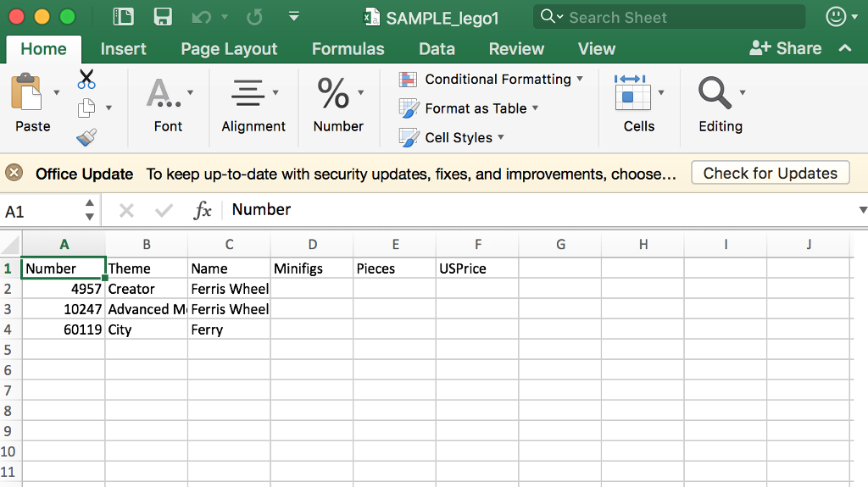Click the Cell Styles icon
Viewport: 868px width, 487px height.
click(x=409, y=138)
